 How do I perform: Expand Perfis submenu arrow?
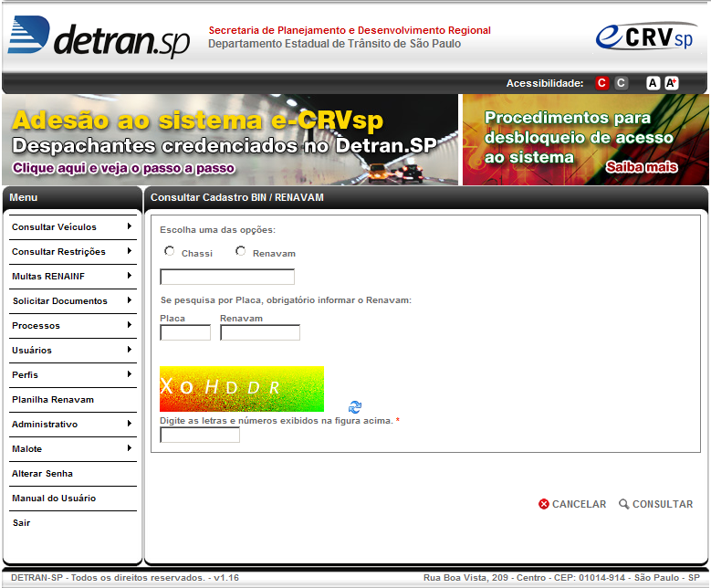130,373
